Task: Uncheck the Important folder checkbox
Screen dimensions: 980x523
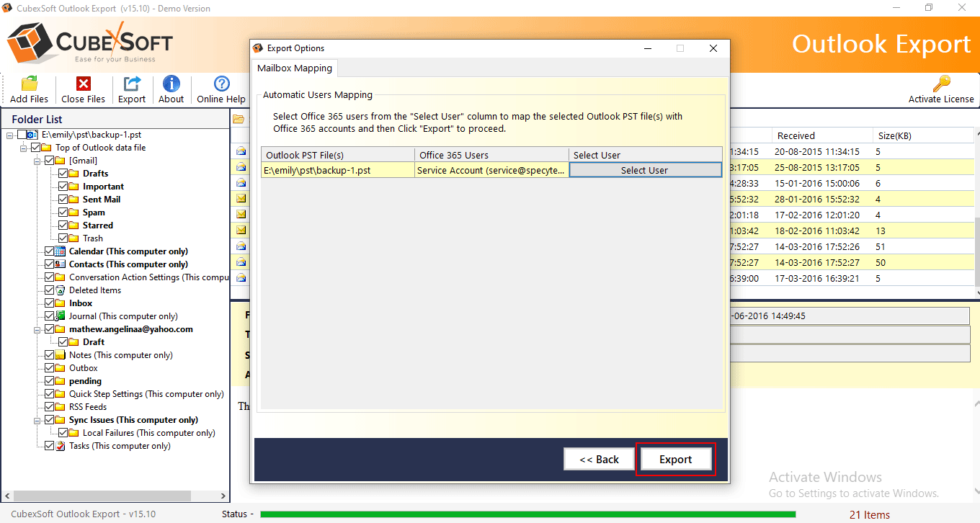Action: [63, 187]
